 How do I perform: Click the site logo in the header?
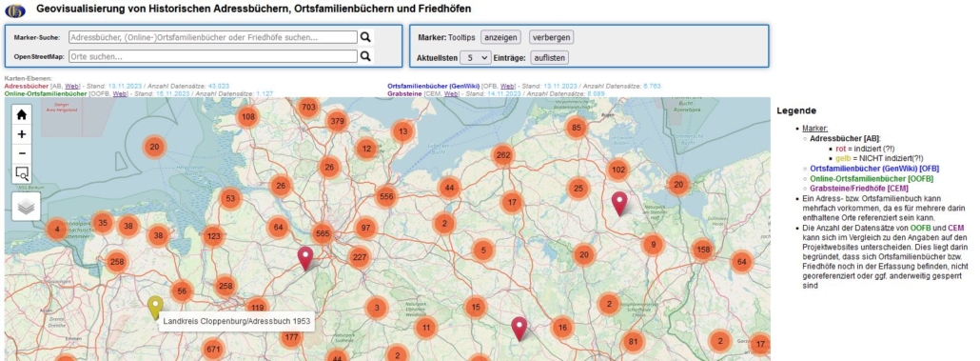(15, 10)
